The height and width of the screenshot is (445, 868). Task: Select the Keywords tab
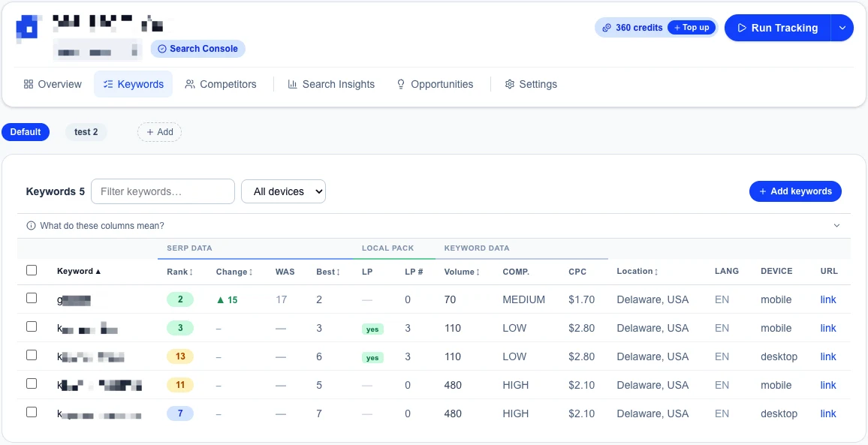click(x=134, y=84)
